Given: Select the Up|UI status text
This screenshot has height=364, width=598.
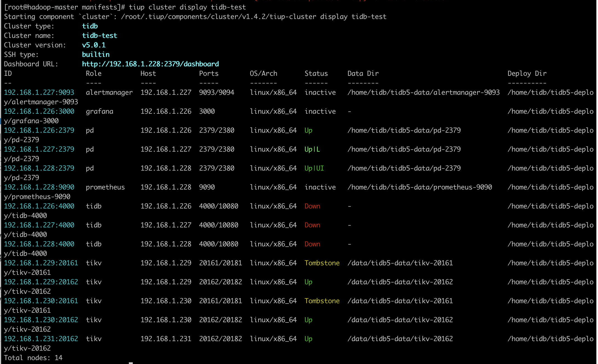Looking at the screenshot, I should coord(314,168).
